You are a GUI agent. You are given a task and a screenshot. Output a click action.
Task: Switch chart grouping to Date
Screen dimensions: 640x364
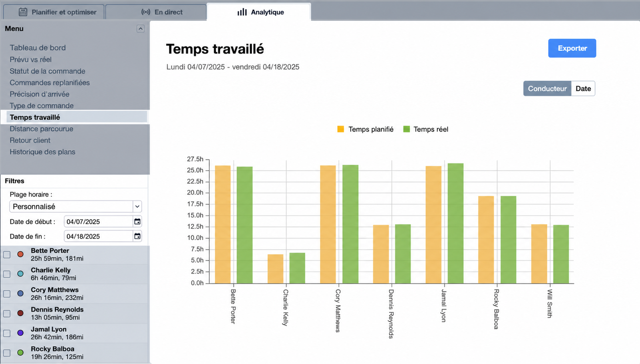click(583, 89)
